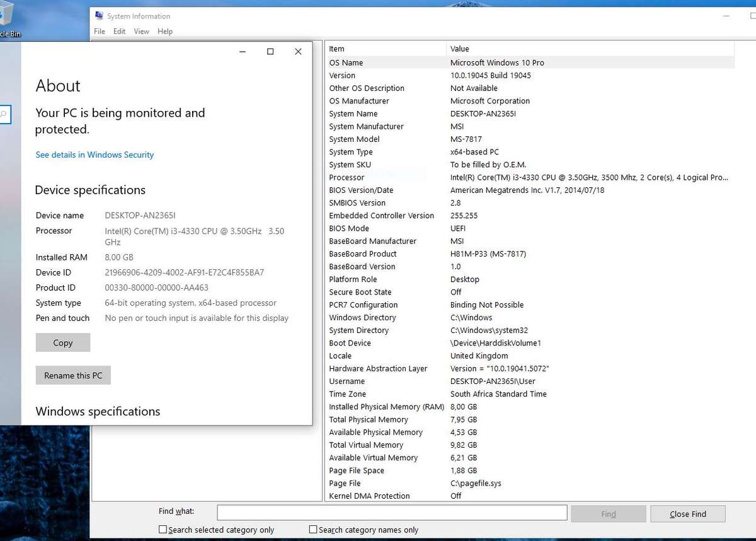Open the Help menu

tap(165, 32)
